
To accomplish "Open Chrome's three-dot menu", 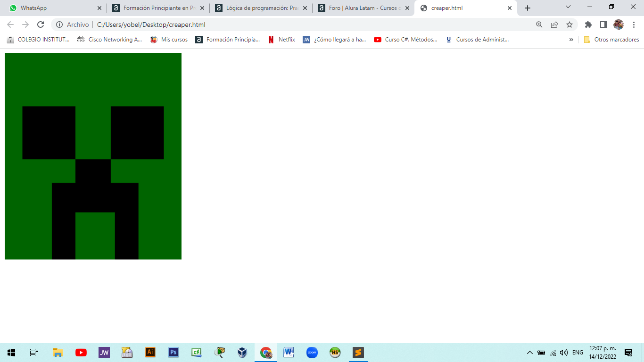I will tap(634, 25).
